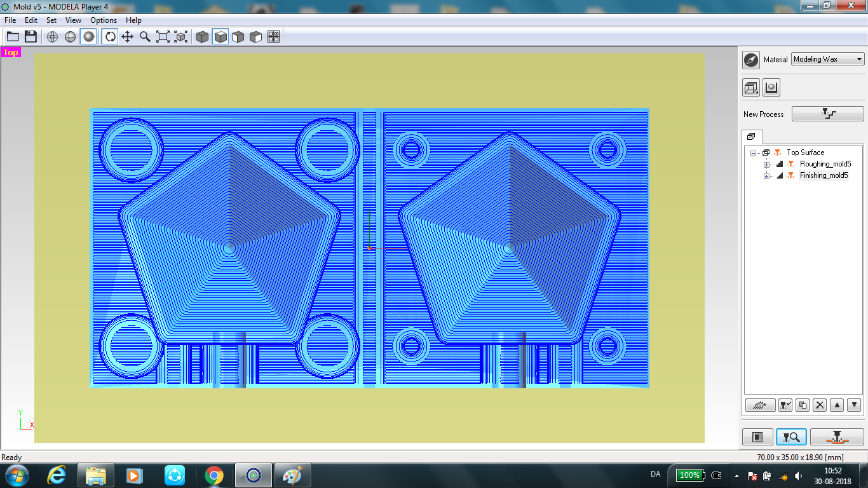Viewport: 868px width, 488px height.
Task: Open the Windows Start menu
Action: [17, 475]
